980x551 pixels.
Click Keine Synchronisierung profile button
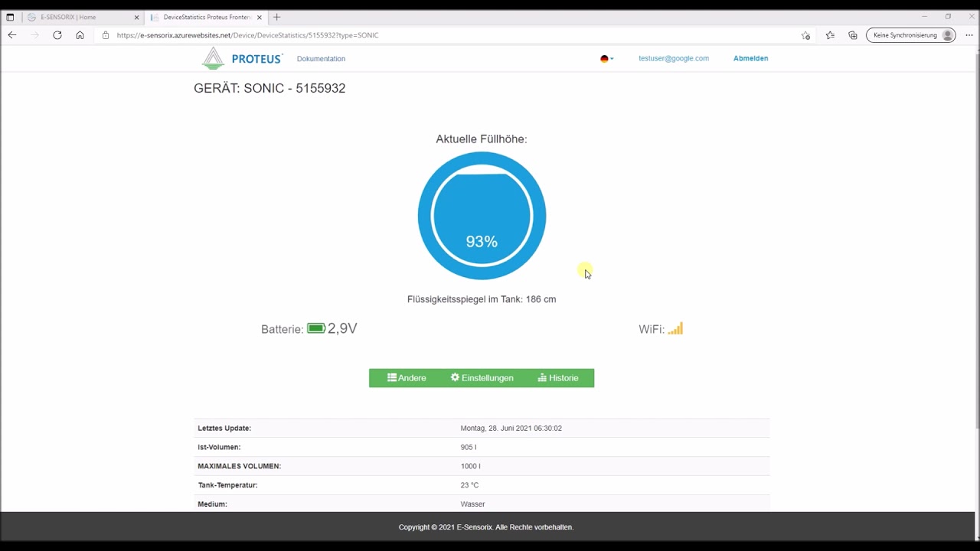coord(910,35)
